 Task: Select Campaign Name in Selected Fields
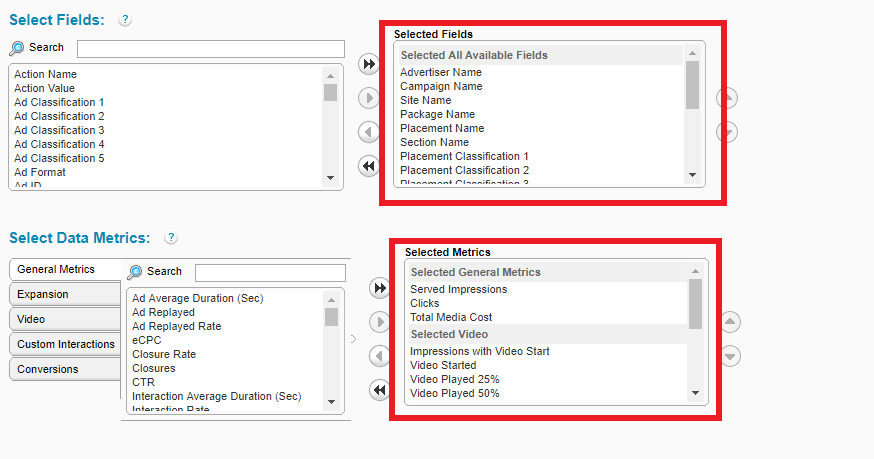(441, 86)
